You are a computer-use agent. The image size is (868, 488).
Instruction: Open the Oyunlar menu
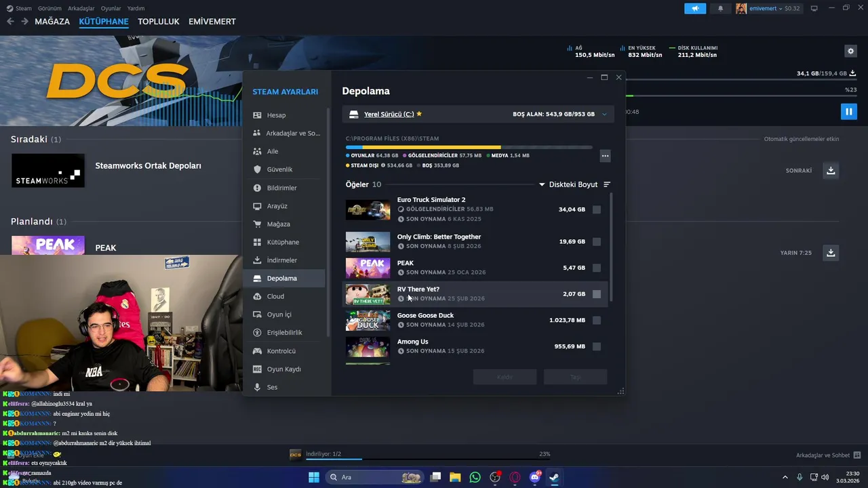(x=111, y=8)
